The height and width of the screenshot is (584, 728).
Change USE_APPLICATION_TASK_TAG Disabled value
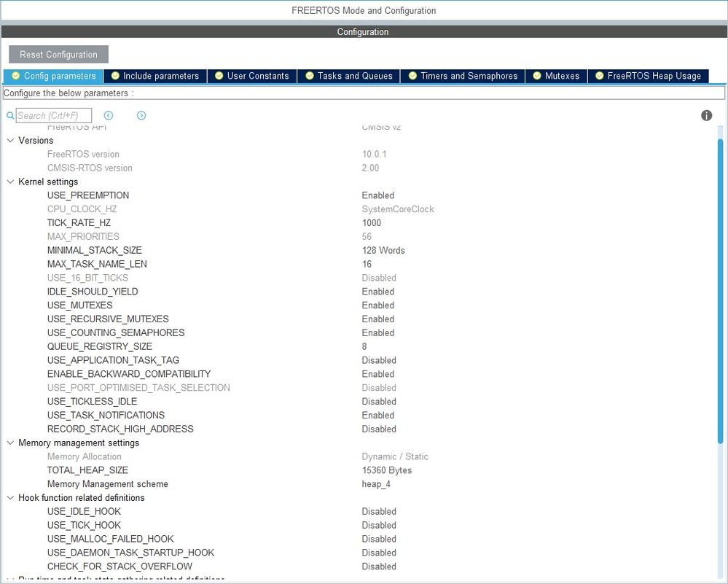[379, 360]
